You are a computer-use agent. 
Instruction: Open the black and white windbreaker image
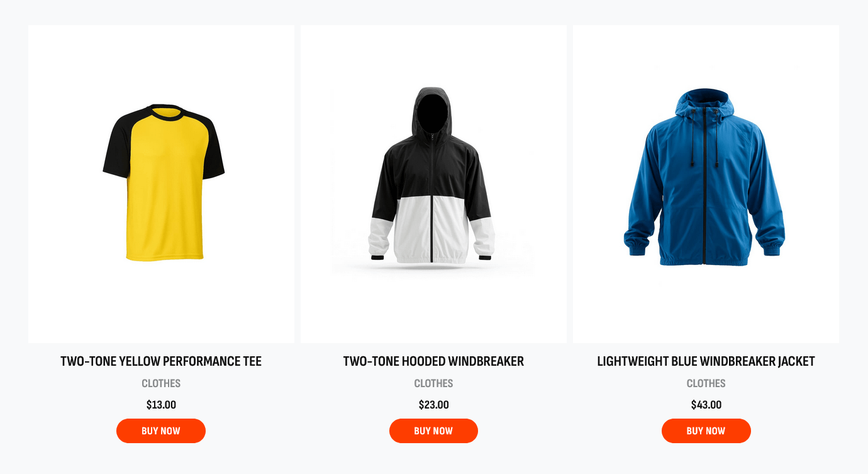pos(433,184)
